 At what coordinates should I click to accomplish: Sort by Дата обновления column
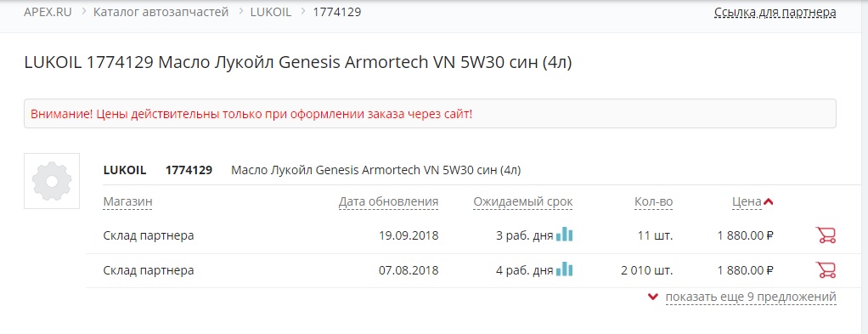389,202
